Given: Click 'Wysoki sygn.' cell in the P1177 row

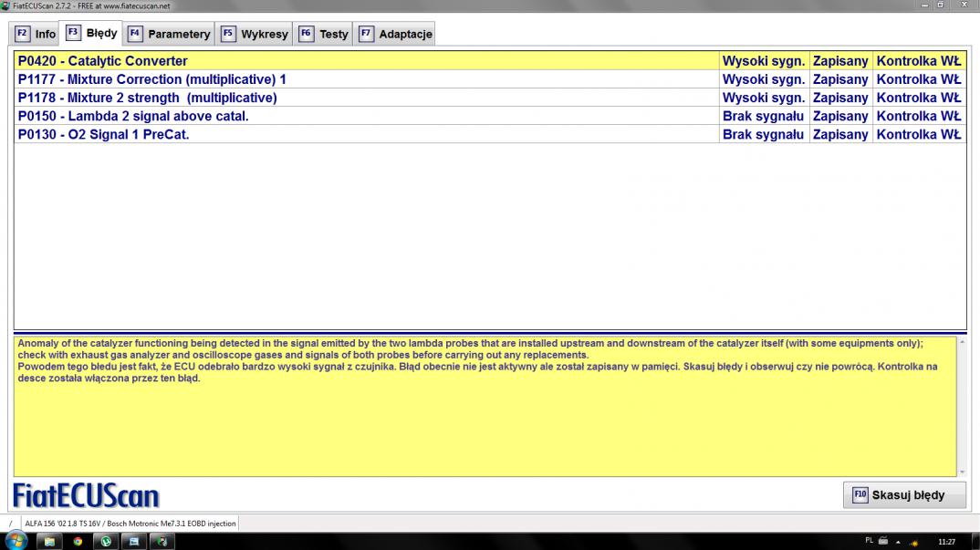Looking at the screenshot, I should pos(764,79).
